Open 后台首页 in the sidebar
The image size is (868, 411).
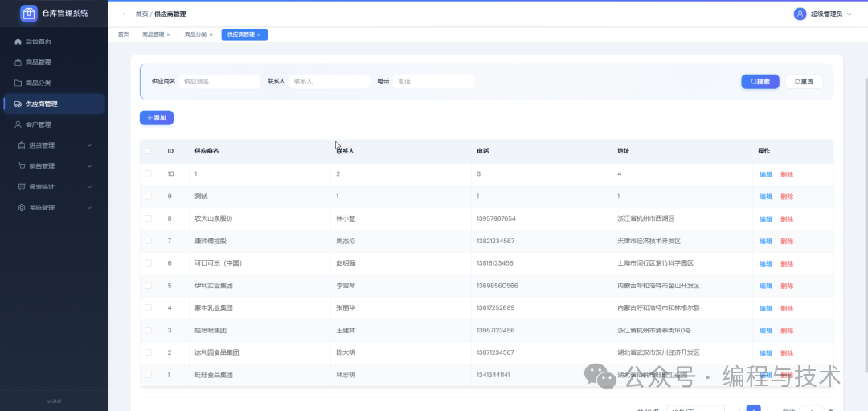click(54, 42)
